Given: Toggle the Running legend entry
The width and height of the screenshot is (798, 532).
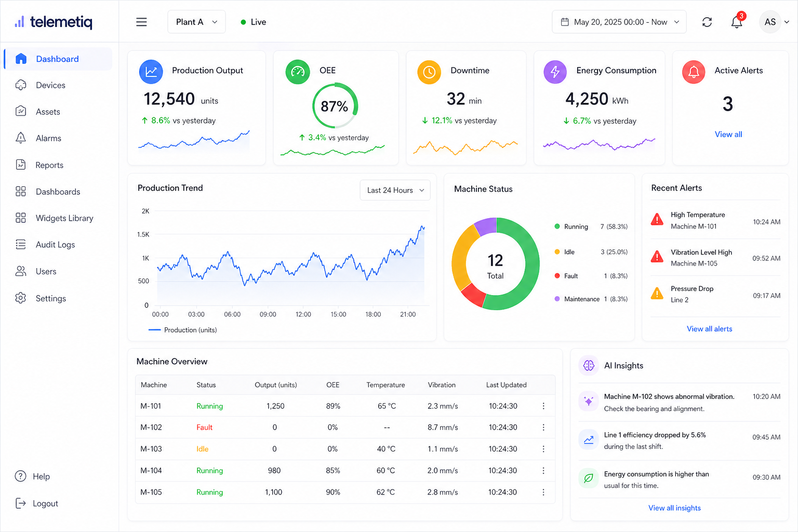Looking at the screenshot, I should 591,227.
